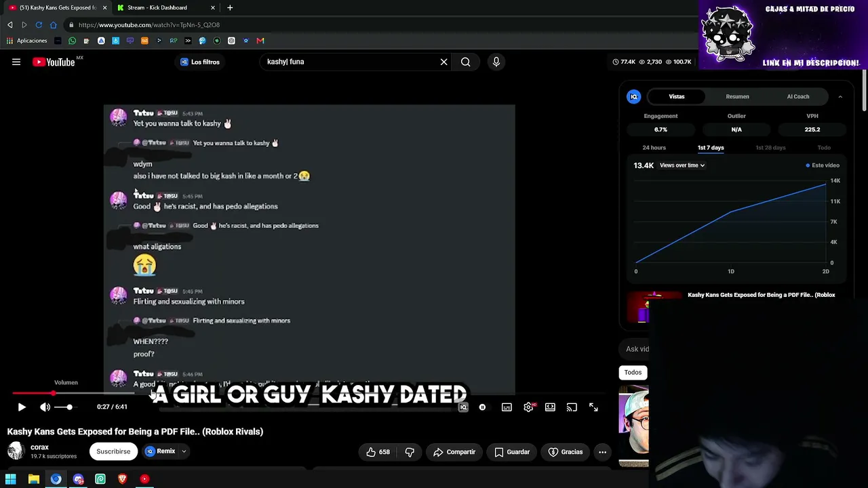This screenshot has width=868, height=488.
Task: Collapse the vidIQ panel with the chevron
Action: point(840,97)
